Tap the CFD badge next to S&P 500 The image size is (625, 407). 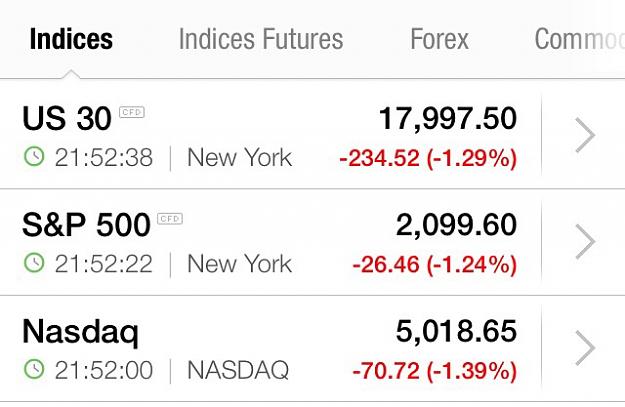pyautogui.click(x=170, y=219)
